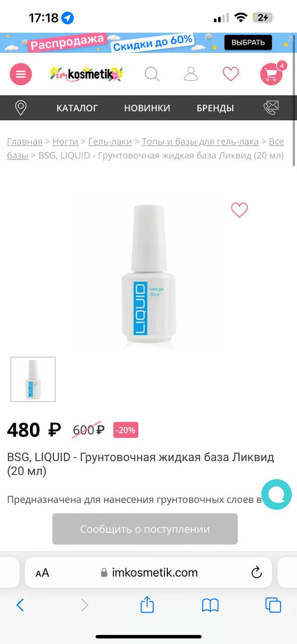297x644 pixels.
Task: Tap the Safari share icon
Action: point(147,604)
